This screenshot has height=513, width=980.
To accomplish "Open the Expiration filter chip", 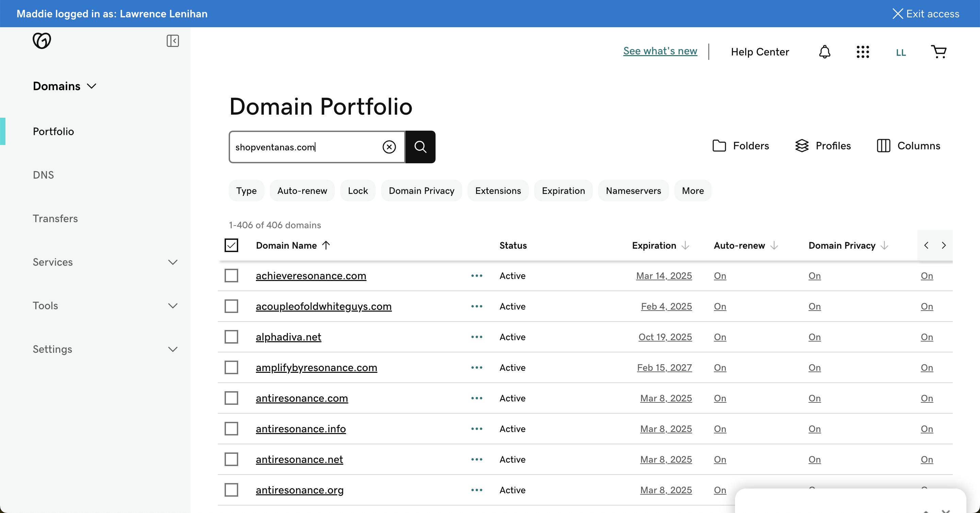I will (563, 191).
